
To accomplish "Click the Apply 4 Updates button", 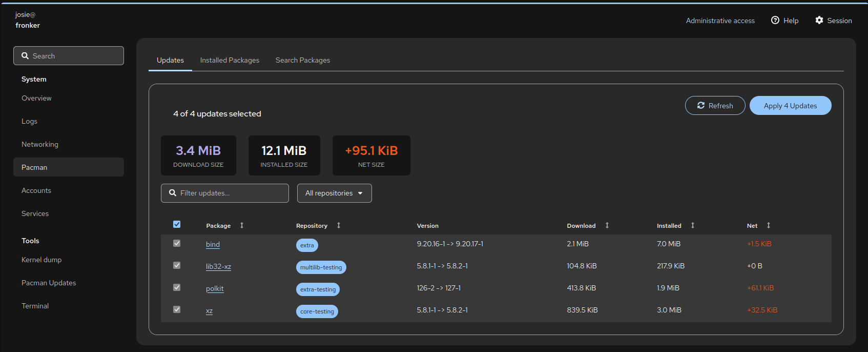I will [x=790, y=106].
